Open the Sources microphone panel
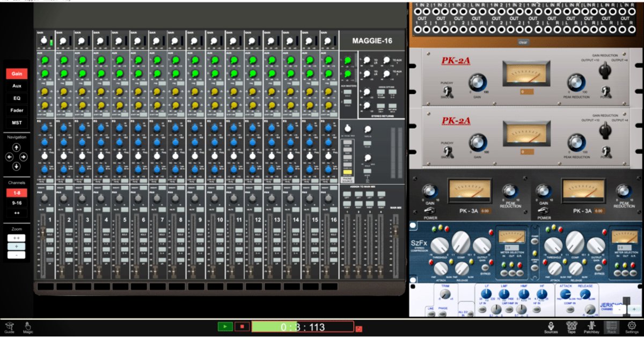Screen dimensions: 644x337 tap(551, 327)
